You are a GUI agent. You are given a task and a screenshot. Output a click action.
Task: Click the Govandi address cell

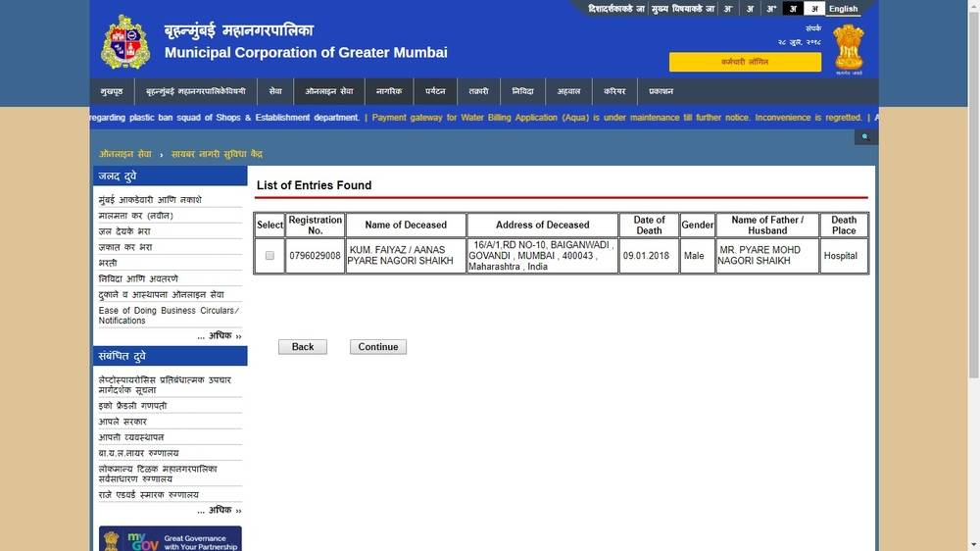543,256
